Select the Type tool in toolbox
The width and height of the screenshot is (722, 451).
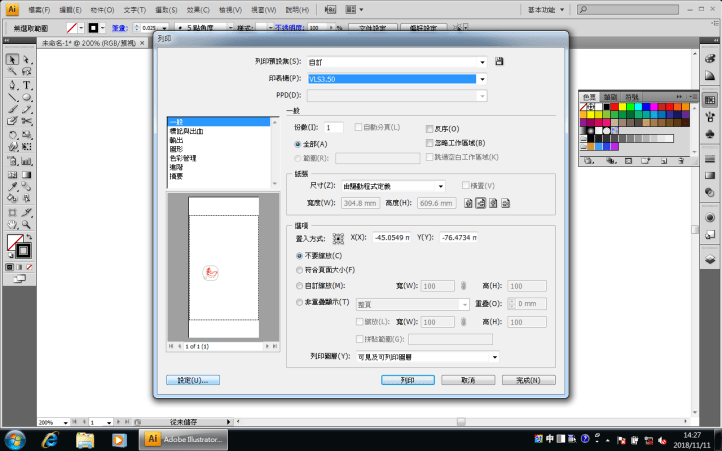click(26, 85)
